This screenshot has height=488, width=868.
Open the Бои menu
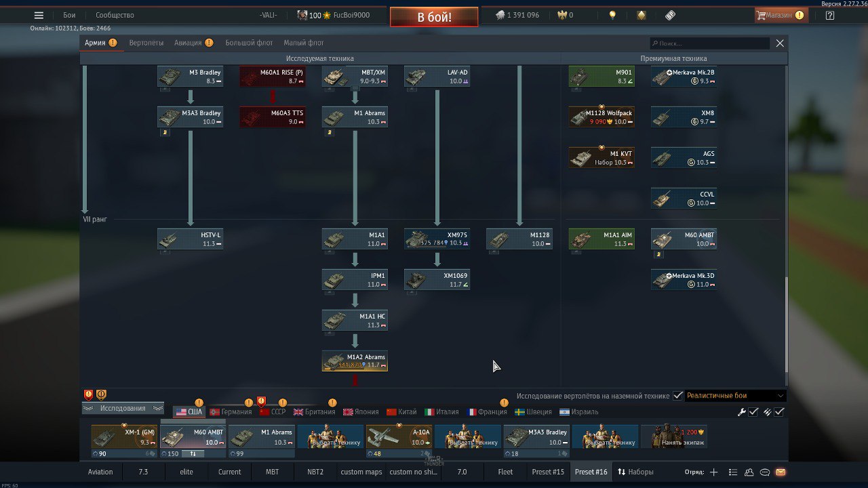(69, 15)
